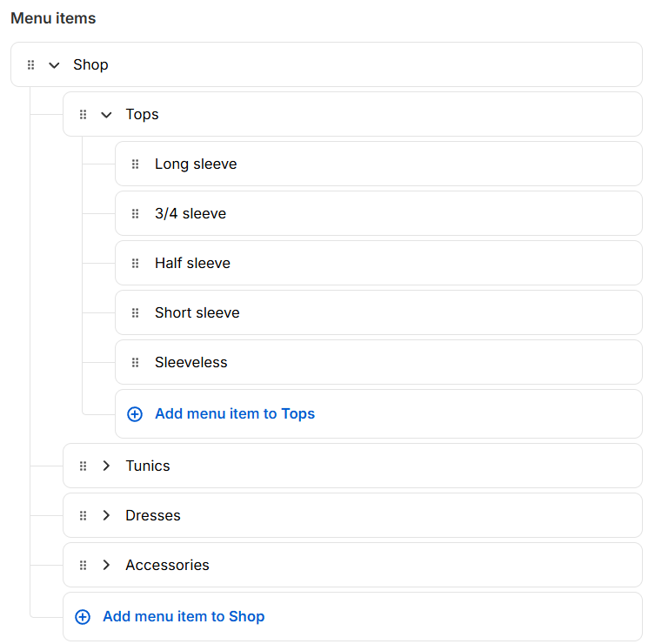Click the Dresses drag handle

[x=84, y=516]
